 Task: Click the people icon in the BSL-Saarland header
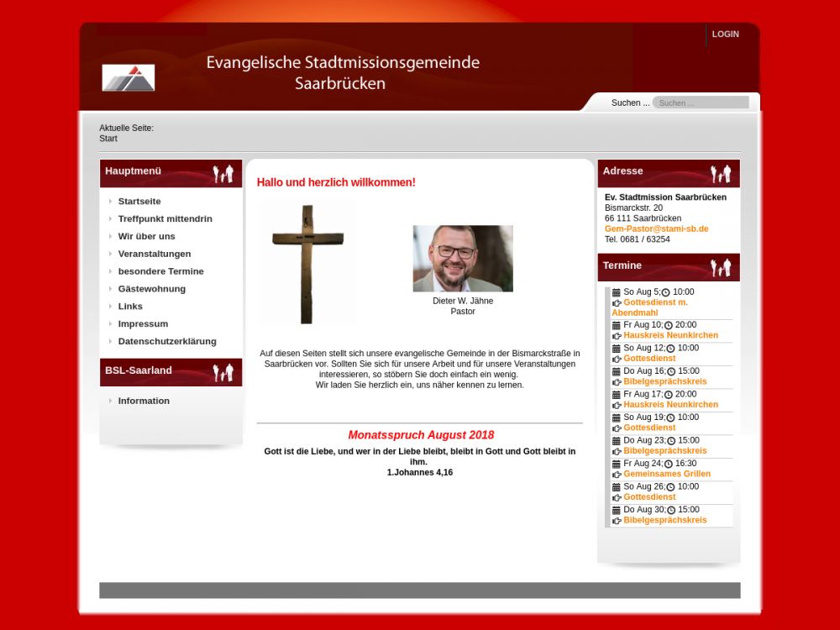pos(223,372)
